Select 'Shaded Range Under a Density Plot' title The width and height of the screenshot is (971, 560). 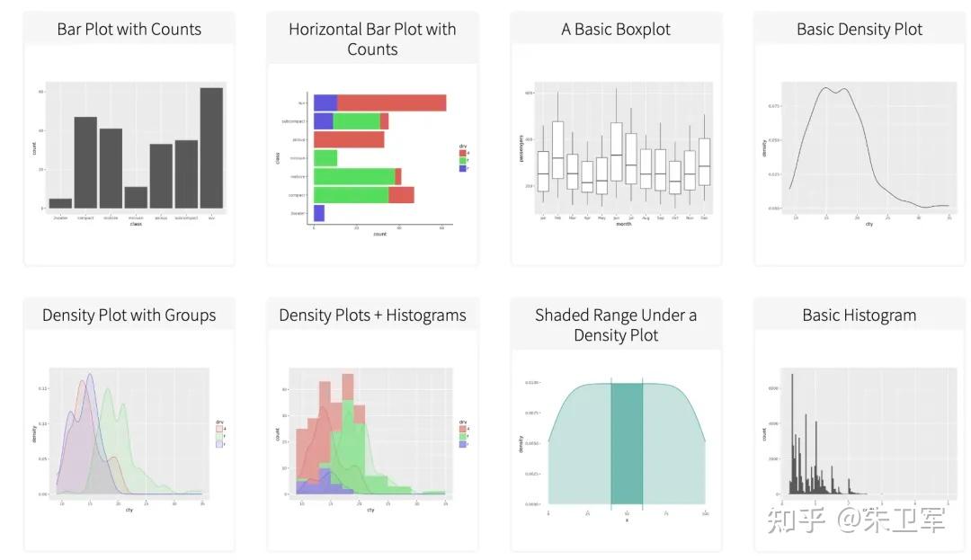tap(616, 324)
